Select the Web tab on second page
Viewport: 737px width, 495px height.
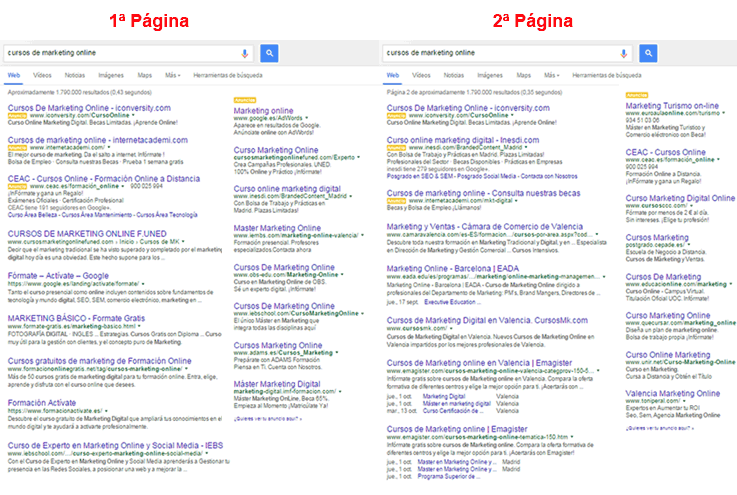coord(392,75)
